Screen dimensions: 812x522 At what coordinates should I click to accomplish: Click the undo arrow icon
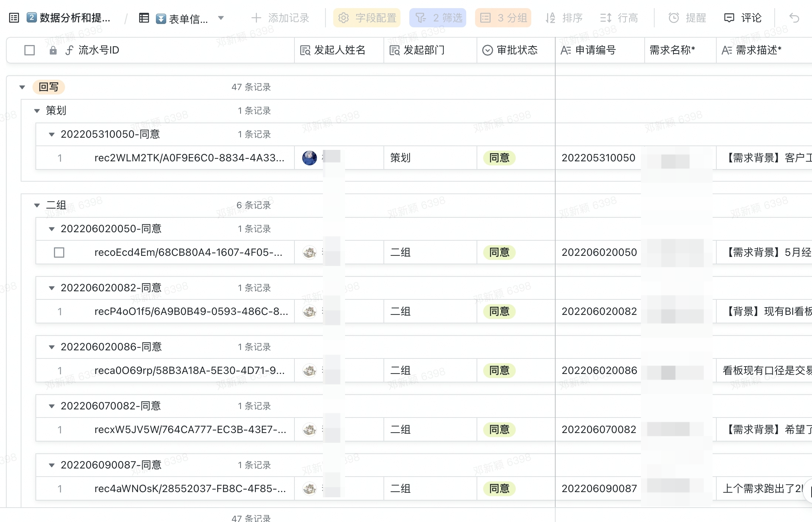pyautogui.click(x=794, y=18)
